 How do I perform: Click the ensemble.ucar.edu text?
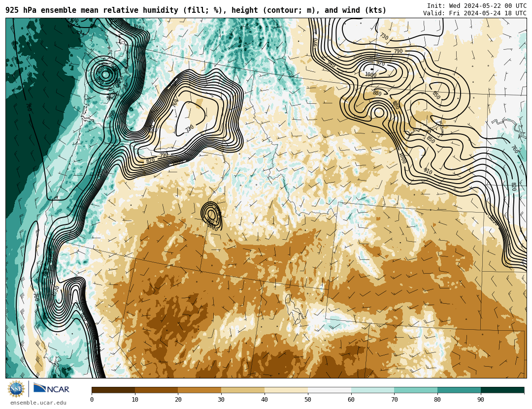click(x=38, y=403)
